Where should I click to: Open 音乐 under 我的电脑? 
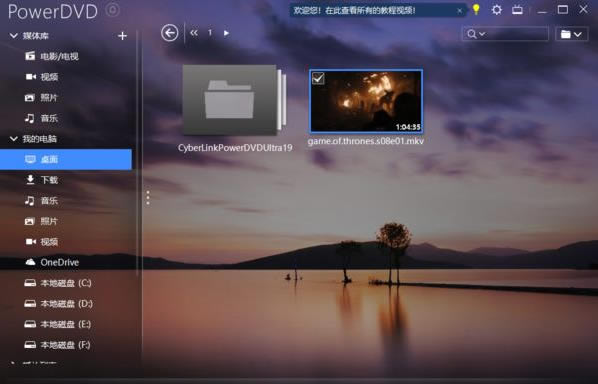pos(41,201)
